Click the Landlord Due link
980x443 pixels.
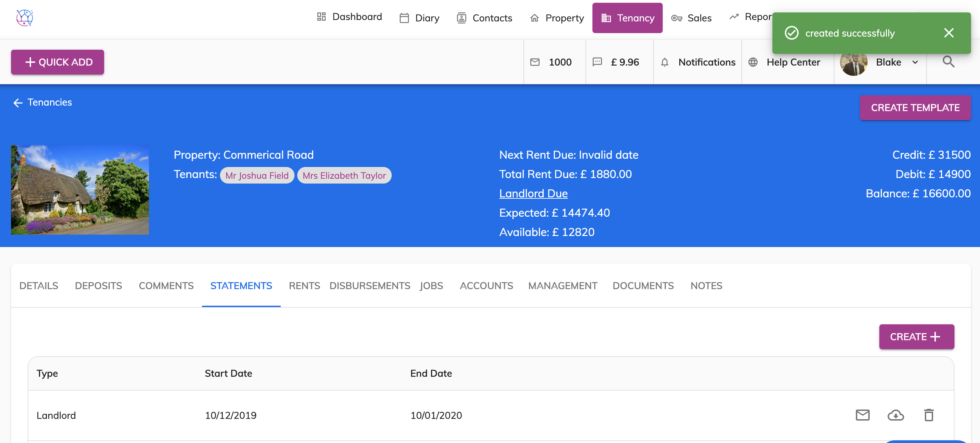tap(533, 193)
